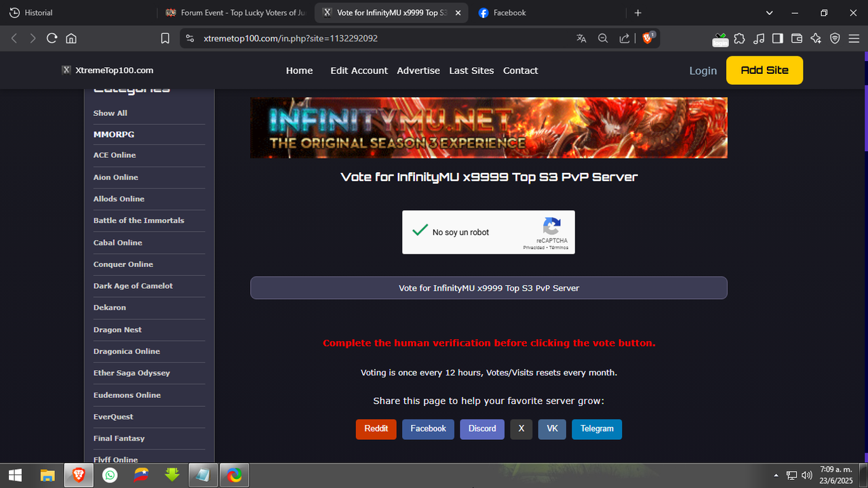The image size is (868, 488).
Task: Select Aion Online category
Action: (x=116, y=178)
